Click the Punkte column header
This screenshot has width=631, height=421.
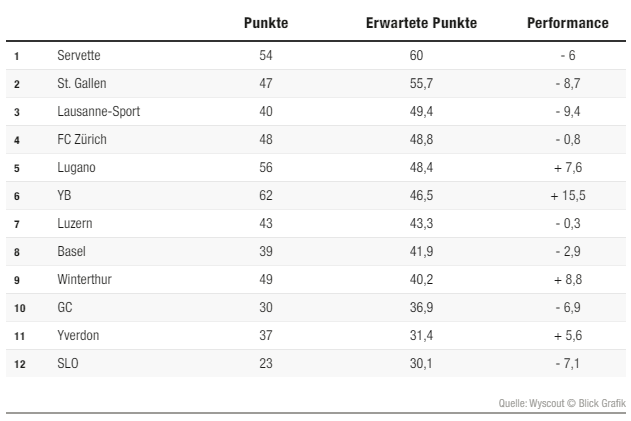pyautogui.click(x=265, y=22)
